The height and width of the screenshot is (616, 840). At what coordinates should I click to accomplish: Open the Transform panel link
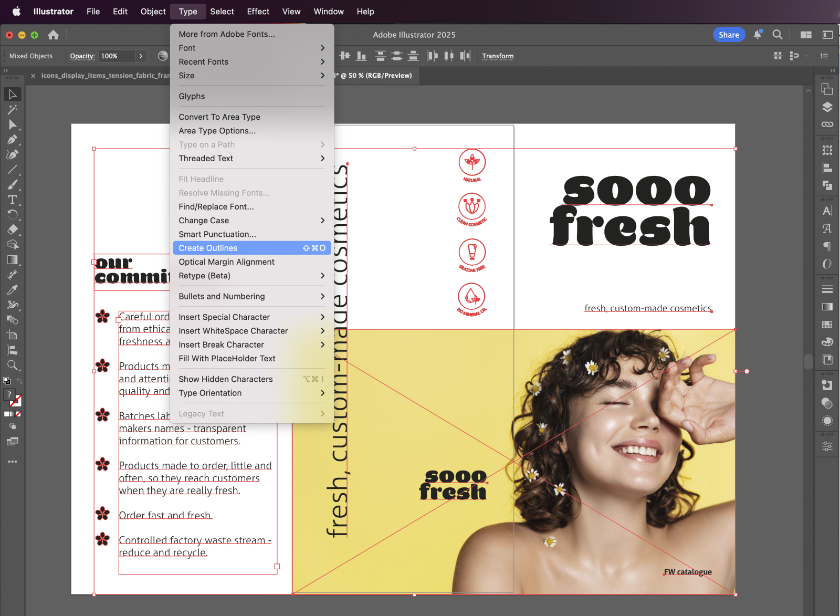coord(498,56)
